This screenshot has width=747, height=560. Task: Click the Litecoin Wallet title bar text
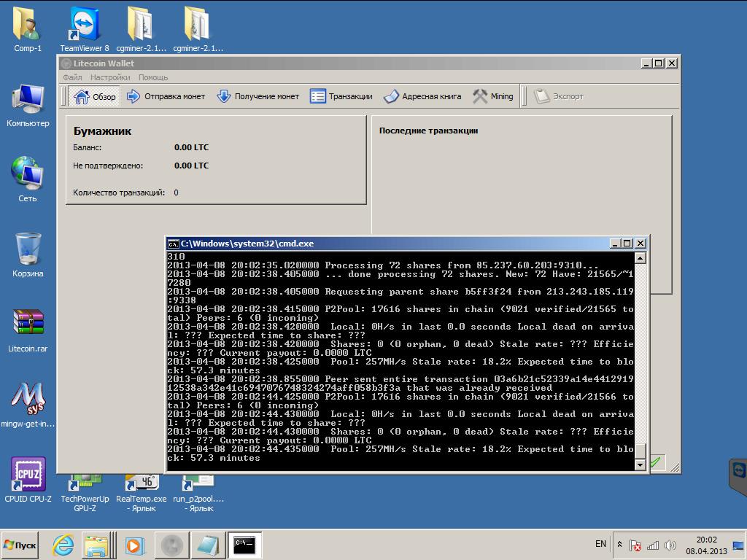coord(104,63)
